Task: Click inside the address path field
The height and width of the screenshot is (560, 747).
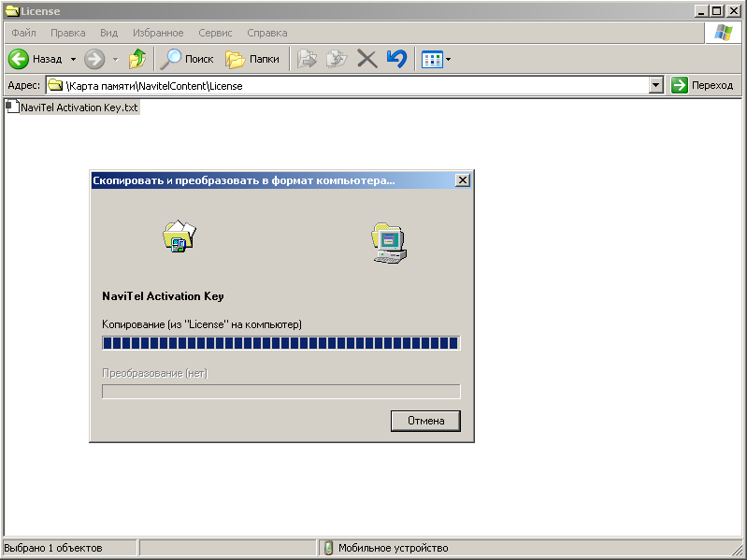Action: [355, 85]
